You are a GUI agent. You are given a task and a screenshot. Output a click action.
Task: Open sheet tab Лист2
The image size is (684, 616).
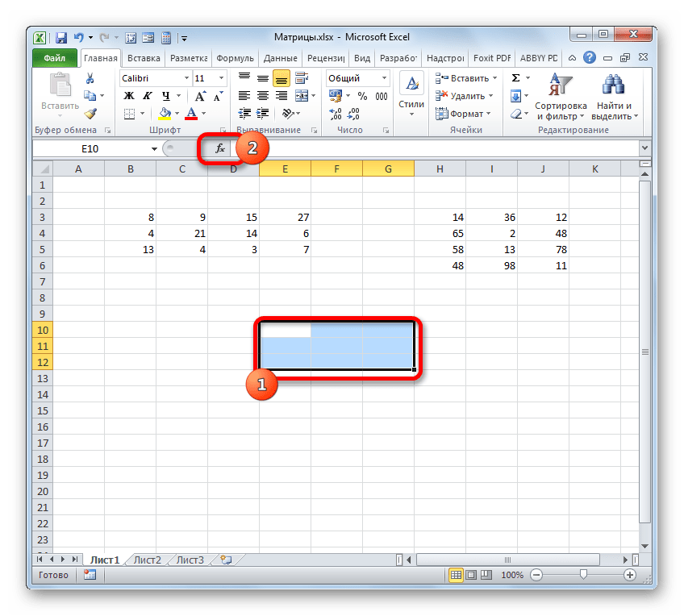[148, 560]
